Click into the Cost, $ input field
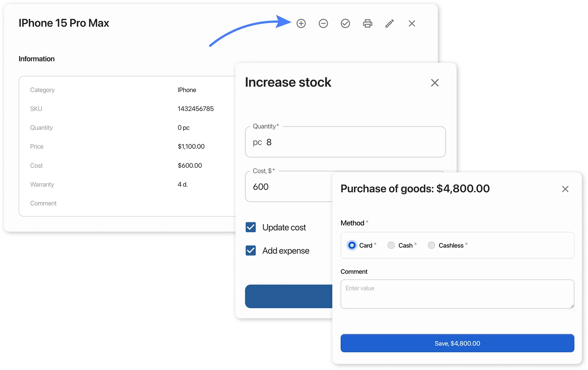Image resolution: width=588 pixels, height=370 pixels. pos(289,187)
